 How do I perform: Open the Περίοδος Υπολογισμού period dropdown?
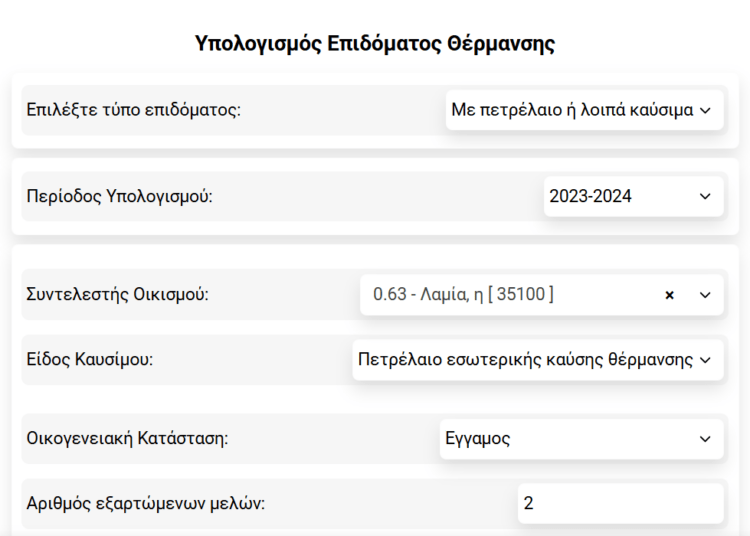pos(632,196)
